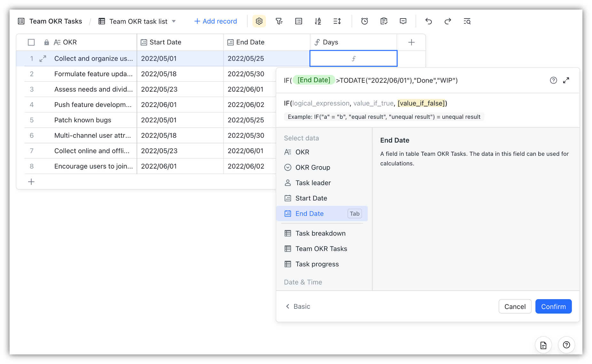Click the redo arrow icon
The image size is (592, 364).
coord(448,21)
